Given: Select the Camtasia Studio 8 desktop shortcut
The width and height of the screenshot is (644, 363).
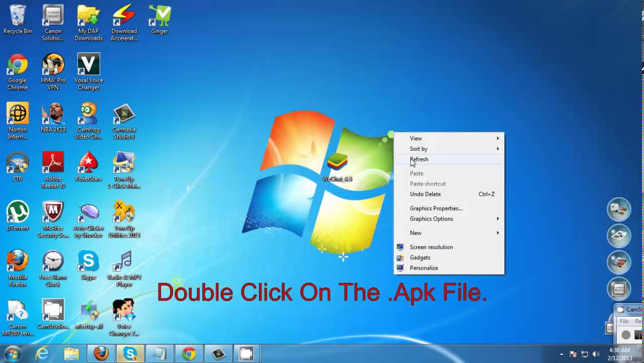Looking at the screenshot, I should pyautogui.click(x=124, y=122).
